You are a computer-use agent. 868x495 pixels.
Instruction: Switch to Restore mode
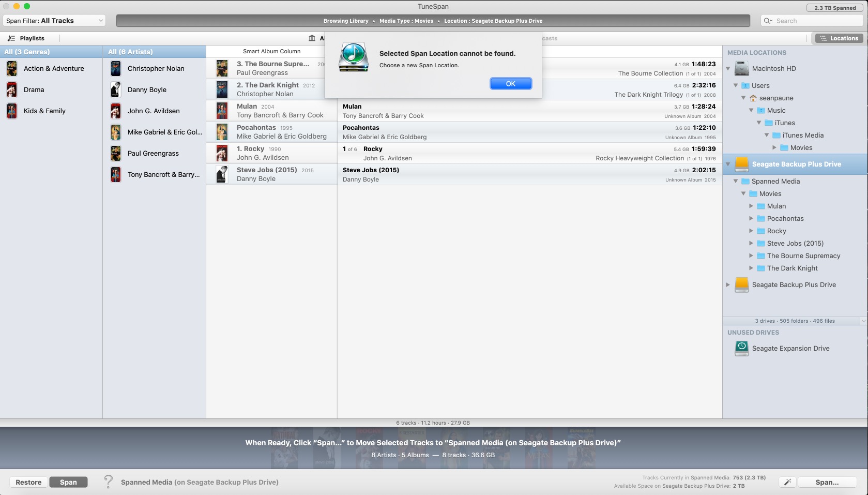point(28,482)
